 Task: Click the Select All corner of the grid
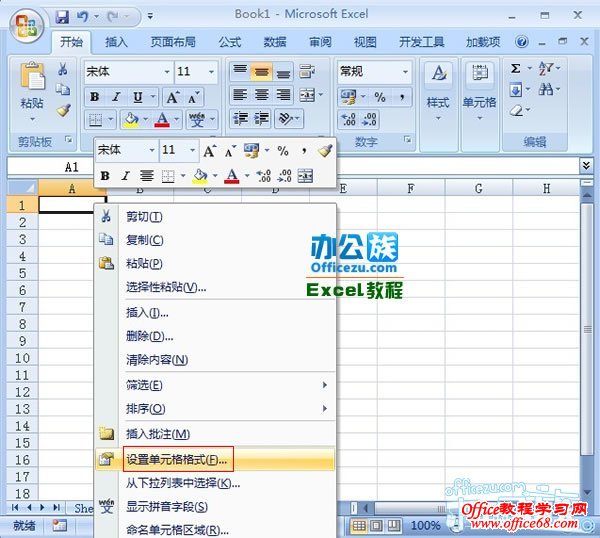23,188
